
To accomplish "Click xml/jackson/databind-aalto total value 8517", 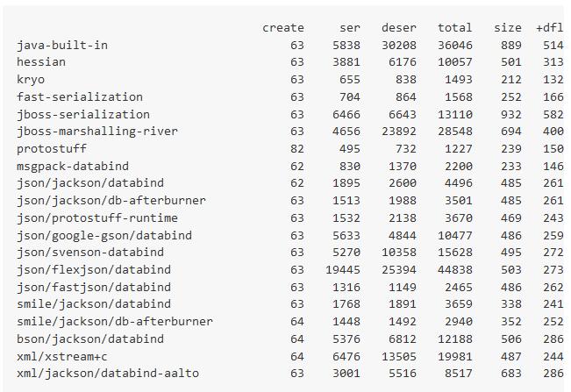I will pos(459,373).
